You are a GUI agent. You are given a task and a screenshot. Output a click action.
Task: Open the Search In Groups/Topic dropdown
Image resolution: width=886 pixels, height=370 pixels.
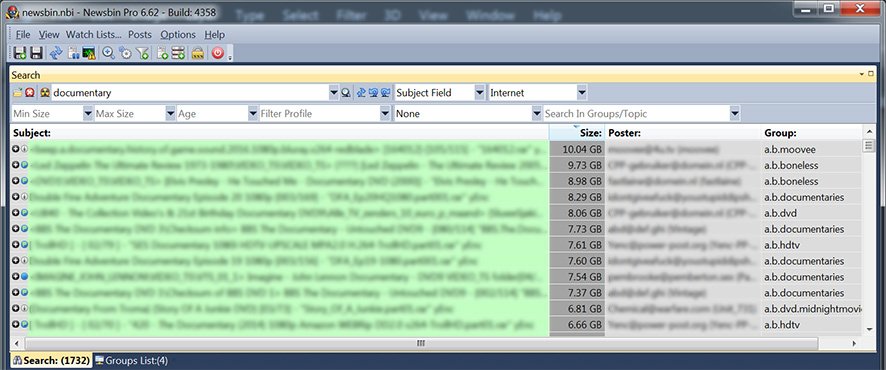click(735, 114)
